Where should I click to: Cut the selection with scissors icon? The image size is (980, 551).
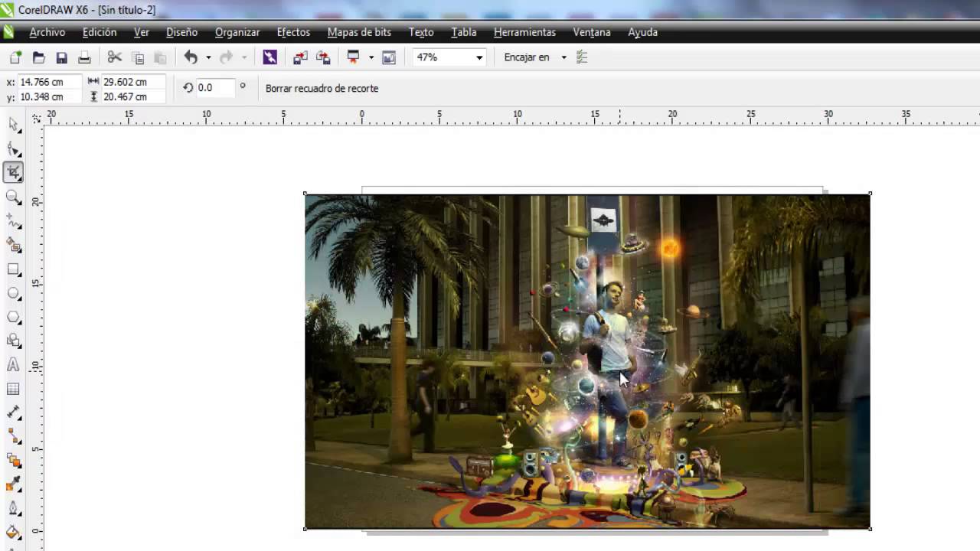[115, 57]
